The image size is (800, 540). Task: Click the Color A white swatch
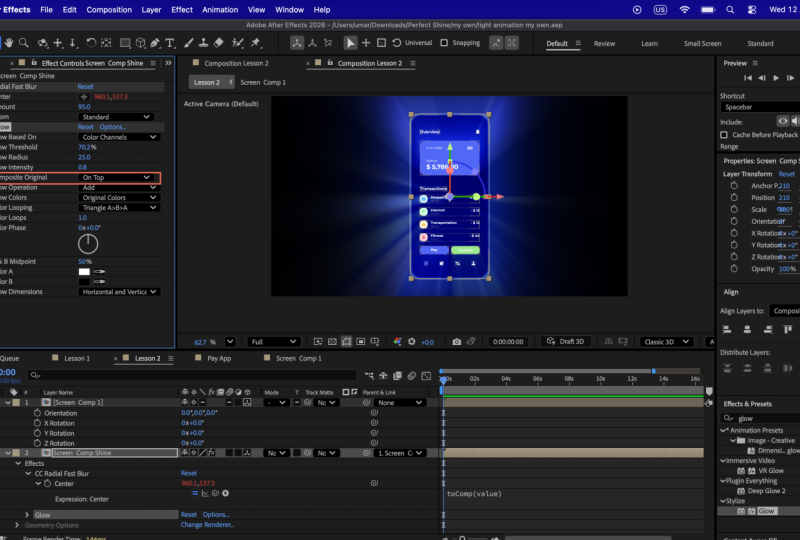point(84,272)
